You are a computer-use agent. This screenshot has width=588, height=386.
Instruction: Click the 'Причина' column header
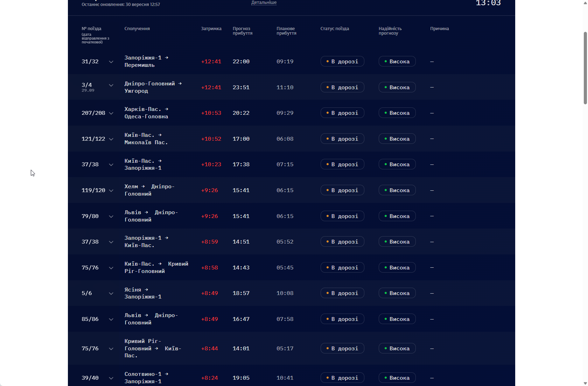(440, 29)
